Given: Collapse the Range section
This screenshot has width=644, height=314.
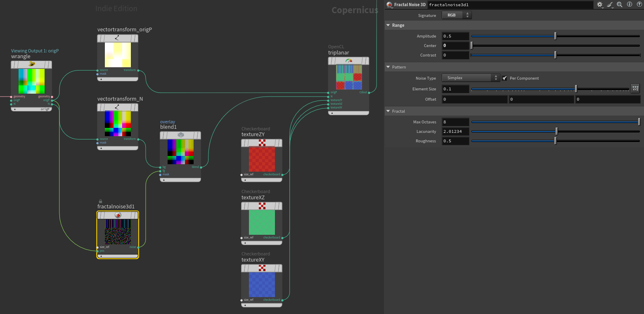Looking at the screenshot, I should coord(388,25).
